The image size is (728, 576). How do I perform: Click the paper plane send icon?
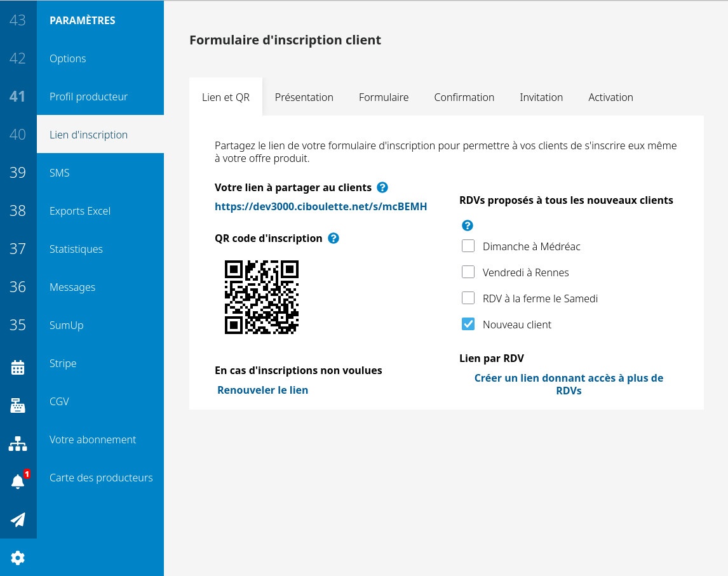(x=18, y=519)
